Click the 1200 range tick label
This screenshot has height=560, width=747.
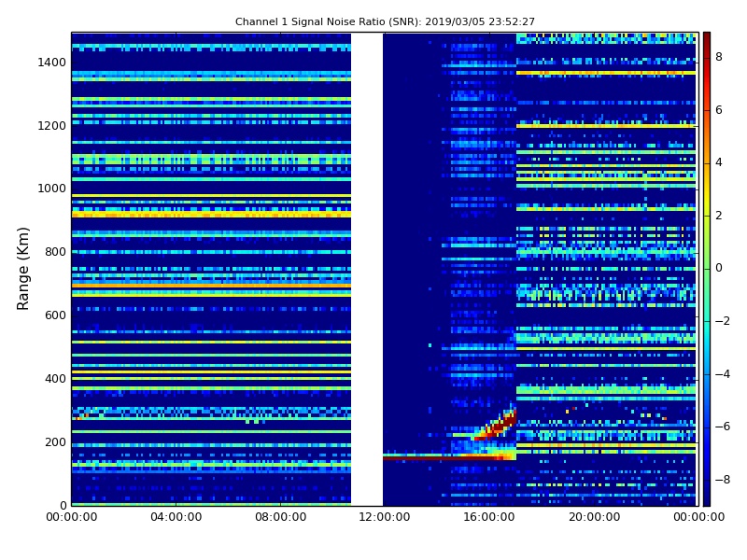click(51, 126)
